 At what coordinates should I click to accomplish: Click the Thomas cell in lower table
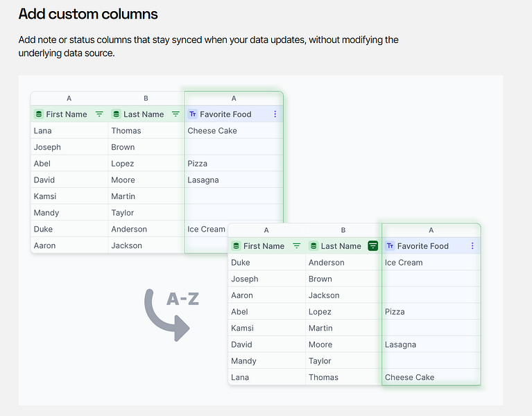343,377
